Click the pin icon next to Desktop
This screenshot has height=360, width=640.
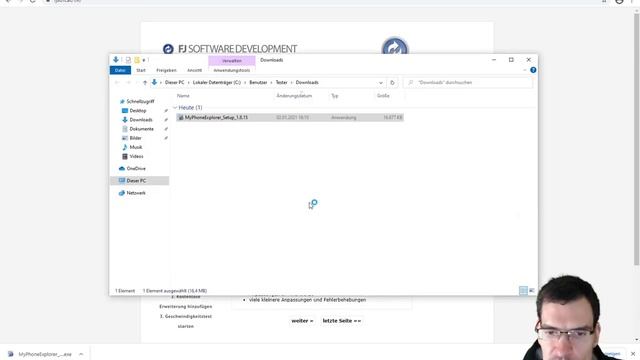[166, 111]
